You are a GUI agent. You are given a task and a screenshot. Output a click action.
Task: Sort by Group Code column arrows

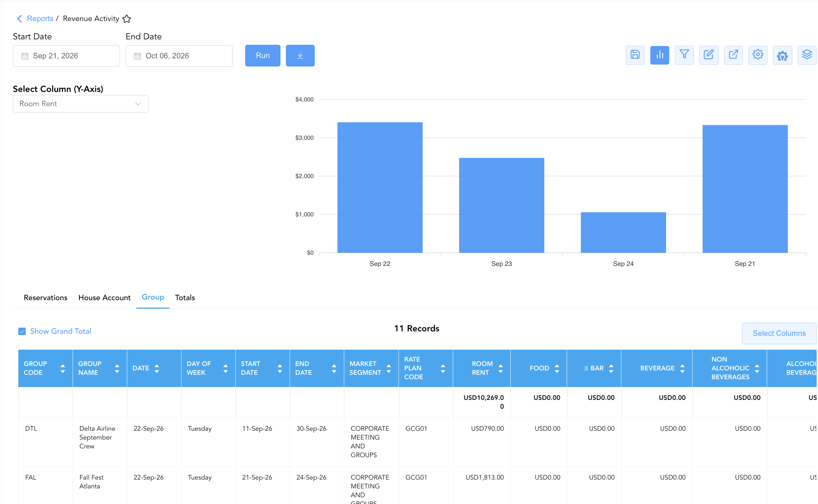[63, 368]
